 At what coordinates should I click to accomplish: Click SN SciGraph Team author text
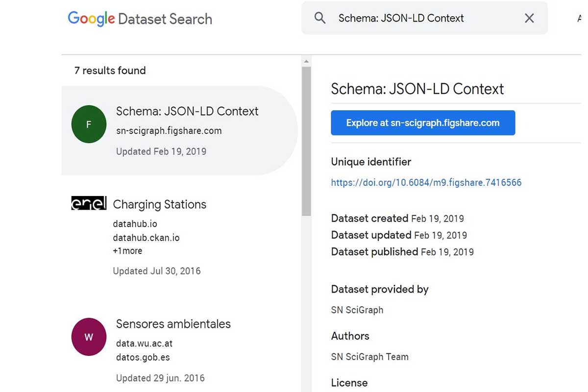(370, 357)
